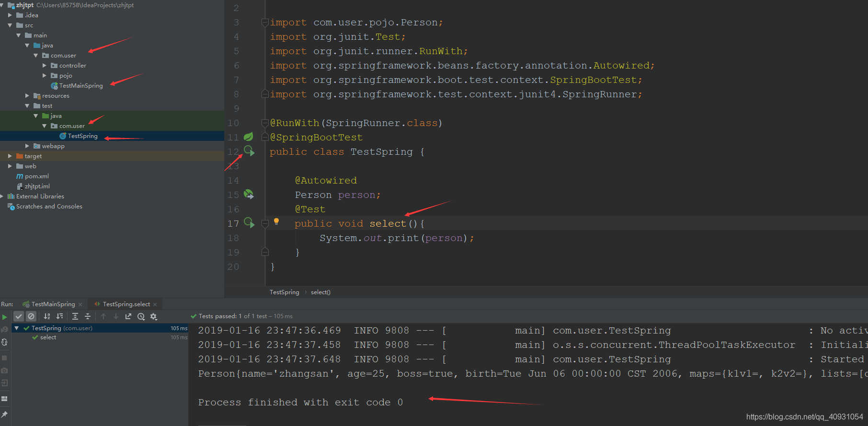
Task: Collapse the main folder arrow
Action: click(x=19, y=35)
